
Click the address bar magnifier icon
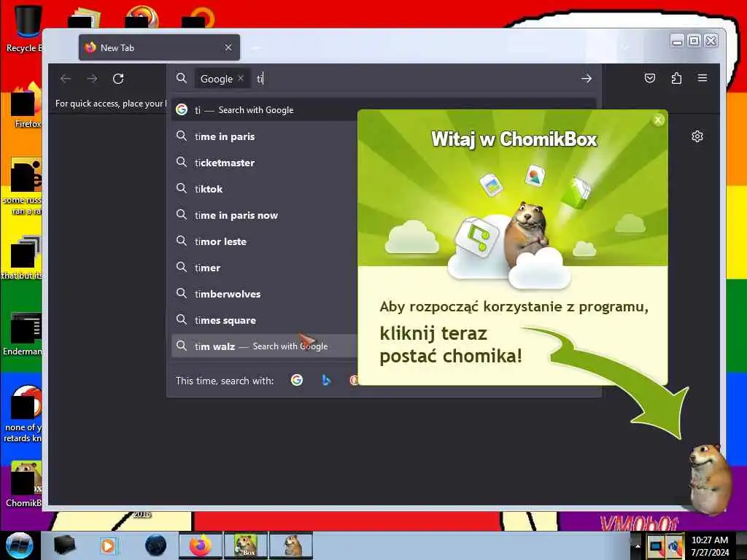click(x=182, y=78)
